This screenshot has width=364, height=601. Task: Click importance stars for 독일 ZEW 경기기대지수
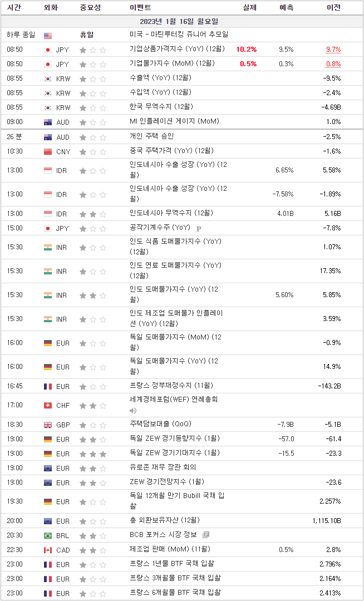pyautogui.click(x=93, y=454)
